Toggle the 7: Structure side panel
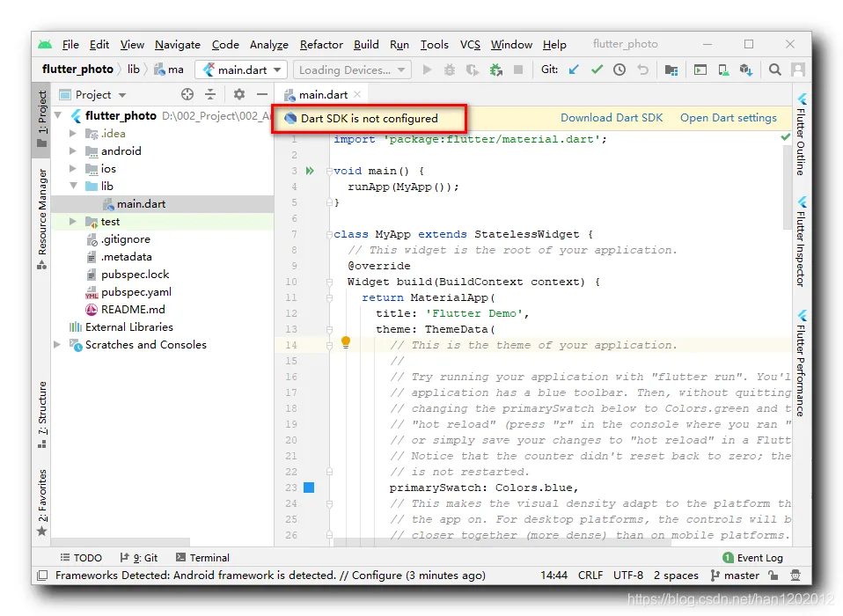Viewport: 843px width, 616px height. tap(42, 414)
